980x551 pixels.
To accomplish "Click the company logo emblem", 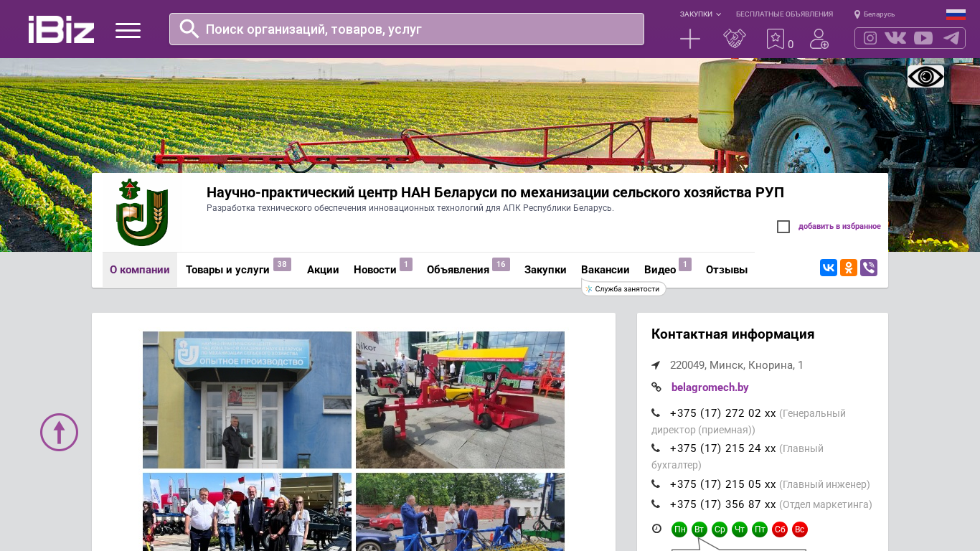I will (x=142, y=212).
